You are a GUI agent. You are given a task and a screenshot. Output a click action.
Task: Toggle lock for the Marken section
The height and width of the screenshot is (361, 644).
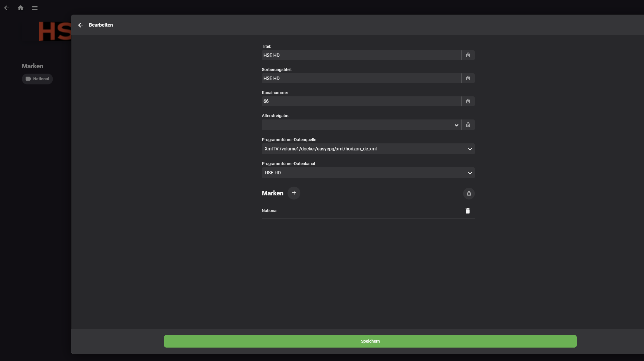tap(469, 193)
